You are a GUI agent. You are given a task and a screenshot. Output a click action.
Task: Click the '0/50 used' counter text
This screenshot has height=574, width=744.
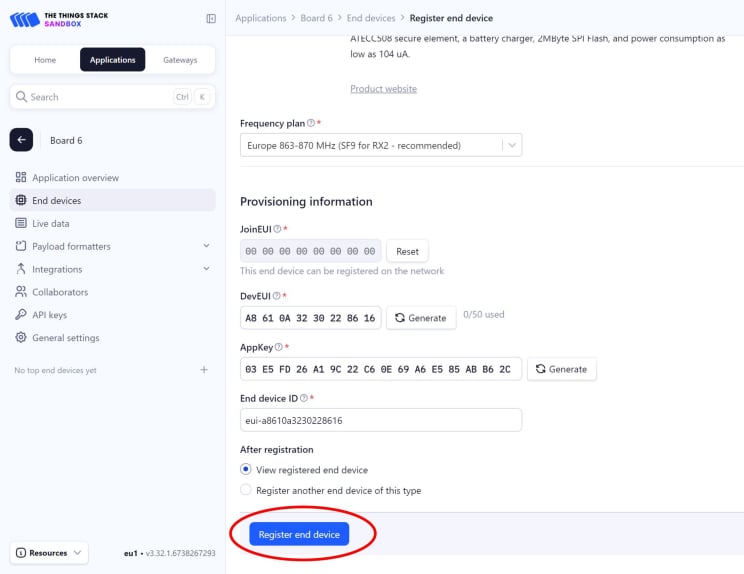(484, 315)
